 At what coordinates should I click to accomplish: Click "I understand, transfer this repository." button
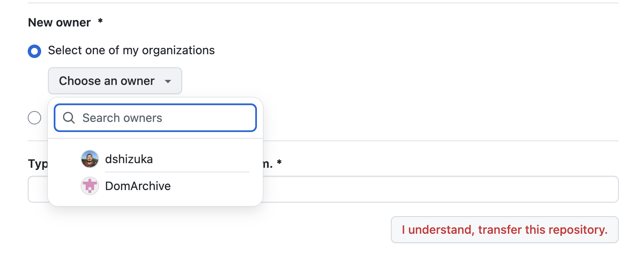click(505, 230)
